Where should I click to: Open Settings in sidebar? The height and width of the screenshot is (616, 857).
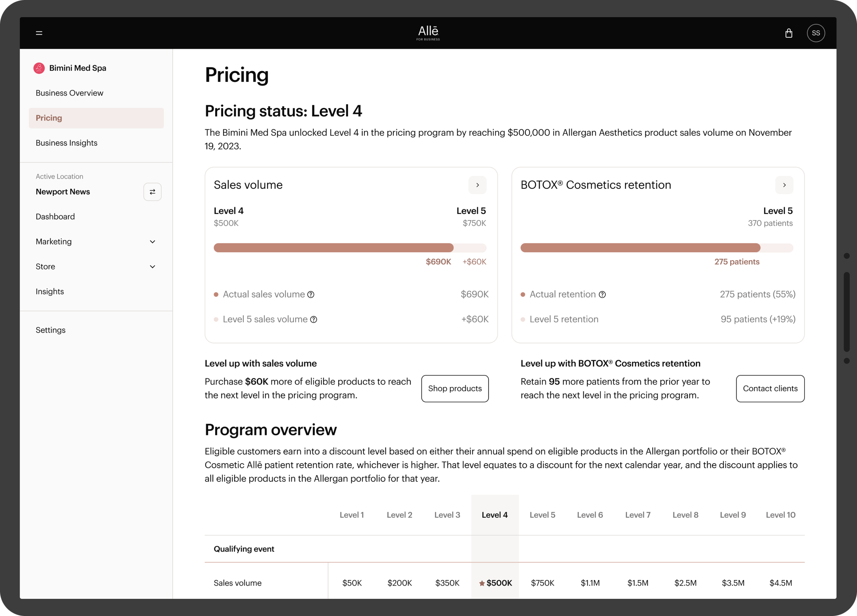(51, 330)
